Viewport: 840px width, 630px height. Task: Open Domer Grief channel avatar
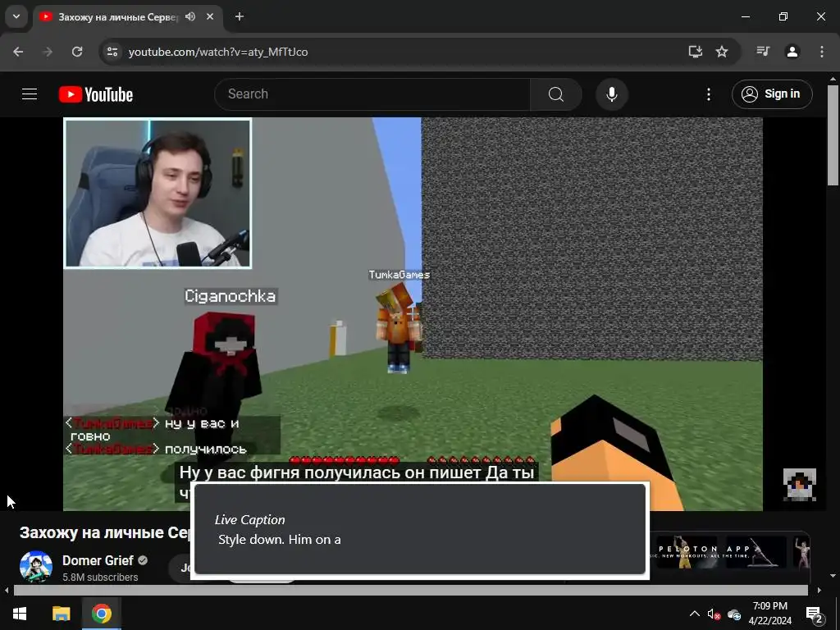(36, 567)
